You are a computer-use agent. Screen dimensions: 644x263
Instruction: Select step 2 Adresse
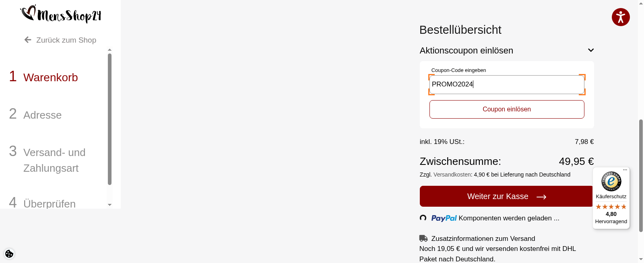(42, 115)
